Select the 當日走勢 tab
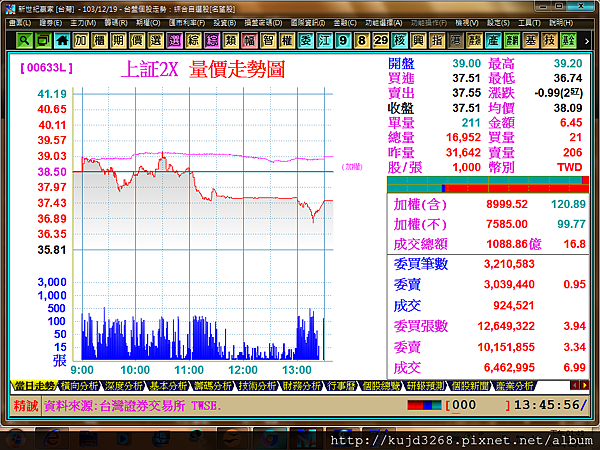This screenshot has height=450, width=600. click(x=34, y=386)
